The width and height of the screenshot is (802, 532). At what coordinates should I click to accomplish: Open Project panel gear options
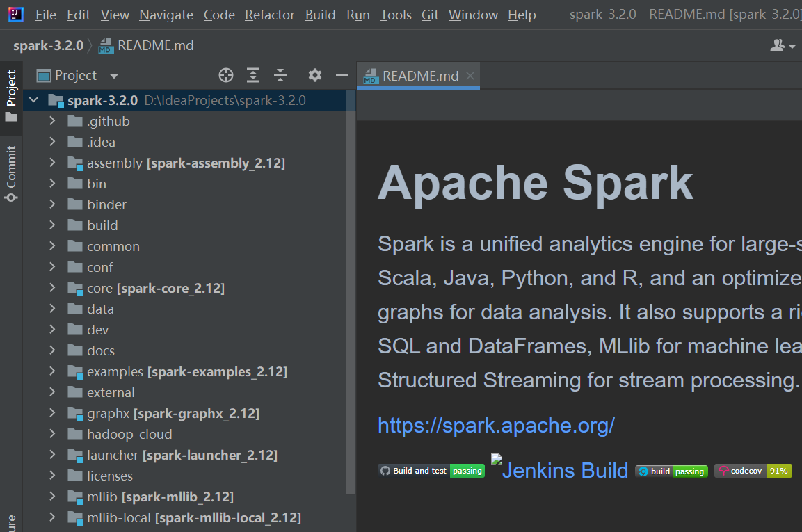pos(315,76)
